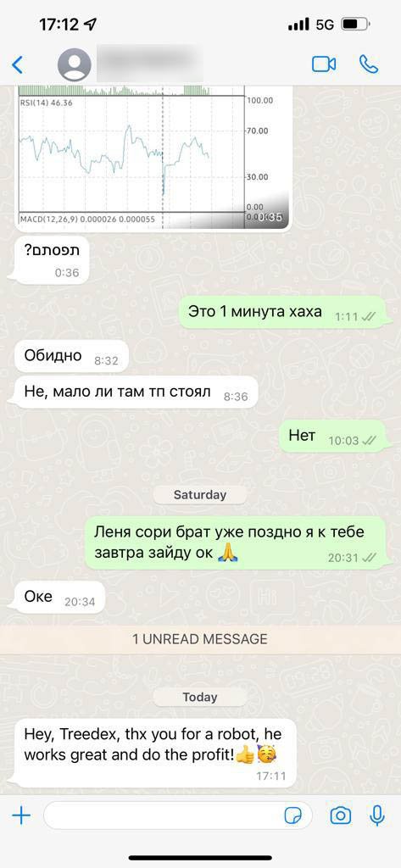Start a voice call with phone icon

click(x=369, y=64)
